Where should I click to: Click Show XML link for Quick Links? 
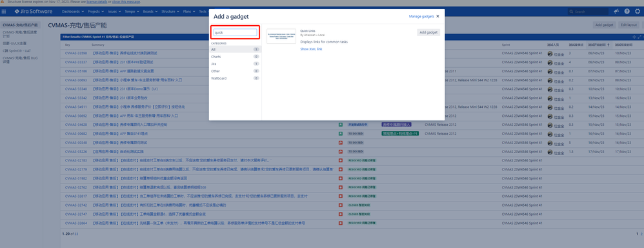(x=311, y=49)
